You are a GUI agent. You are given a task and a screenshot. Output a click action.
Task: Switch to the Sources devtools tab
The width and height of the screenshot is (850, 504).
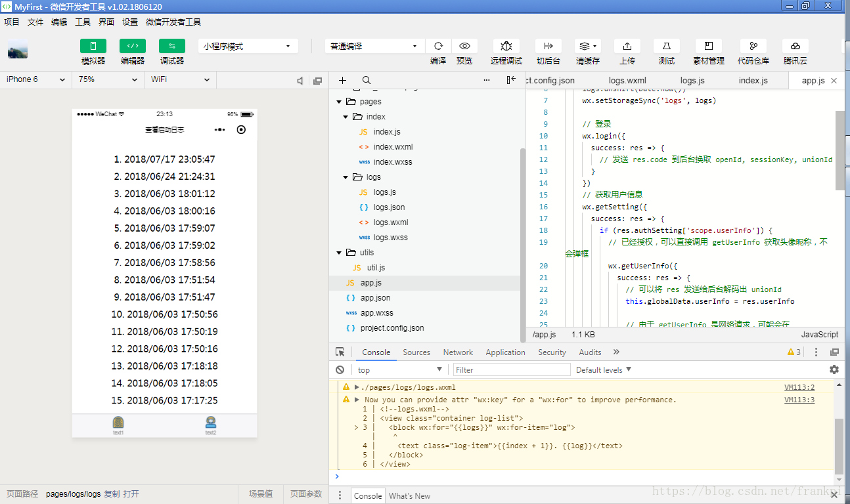[416, 352]
